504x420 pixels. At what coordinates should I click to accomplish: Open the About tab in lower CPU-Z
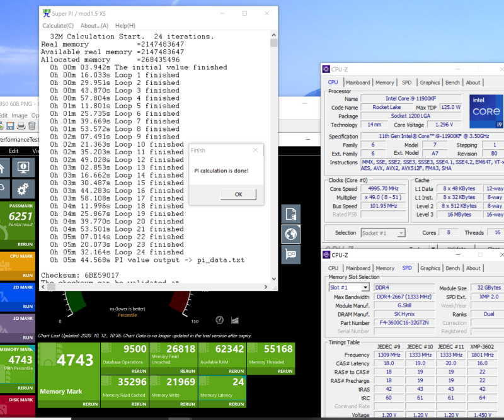point(473,268)
